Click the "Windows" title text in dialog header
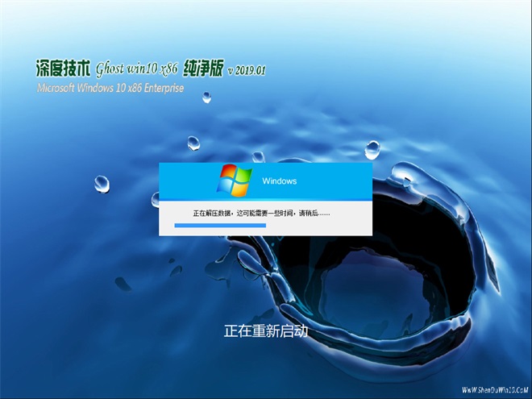This screenshot has height=399, width=532. coord(280,181)
